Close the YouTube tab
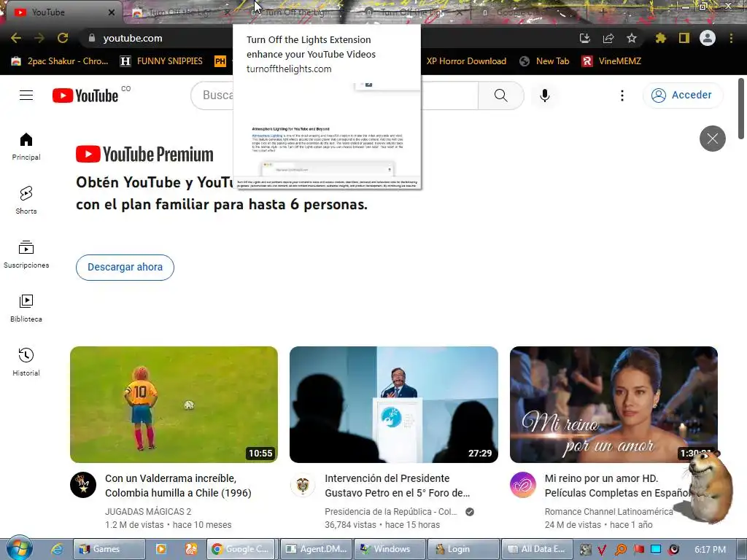This screenshot has height=560, width=747. pos(112,12)
